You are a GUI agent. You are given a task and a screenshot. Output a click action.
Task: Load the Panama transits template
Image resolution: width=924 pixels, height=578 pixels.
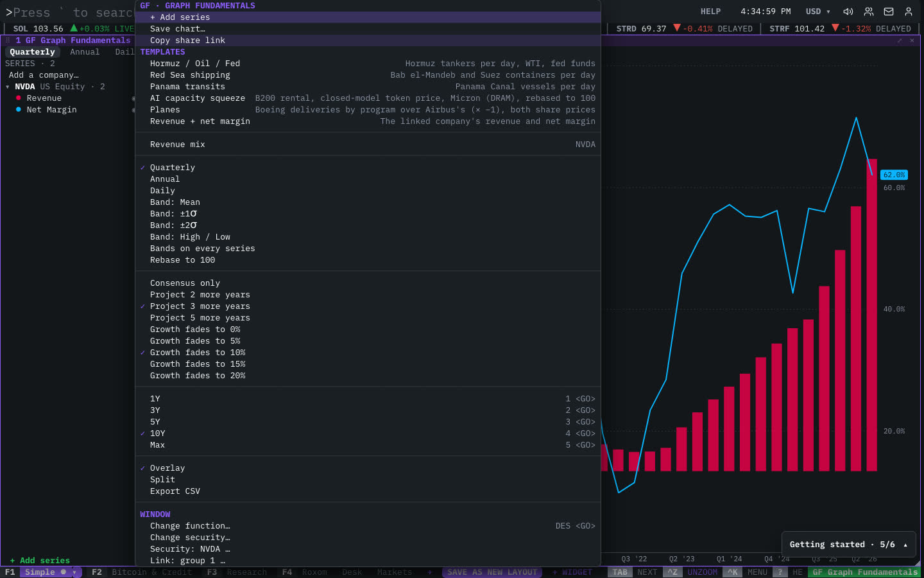click(x=368, y=87)
